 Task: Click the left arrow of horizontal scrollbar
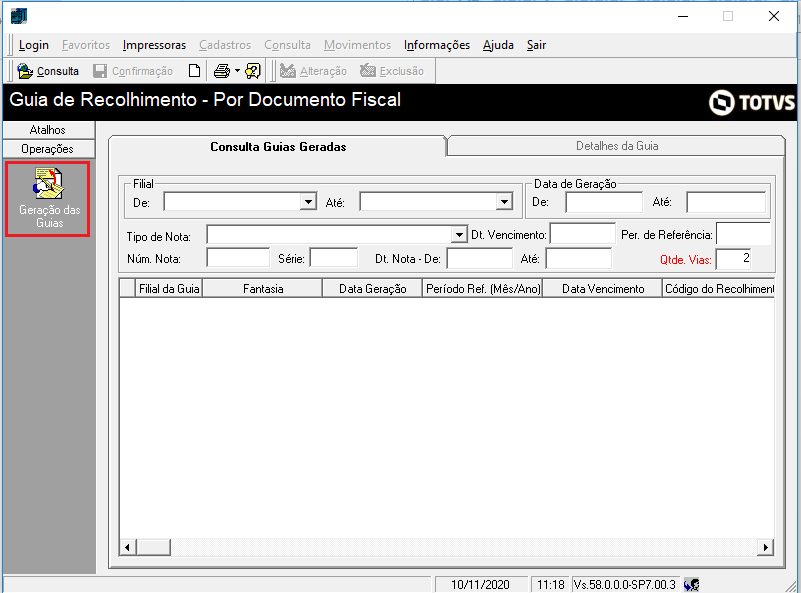128,547
